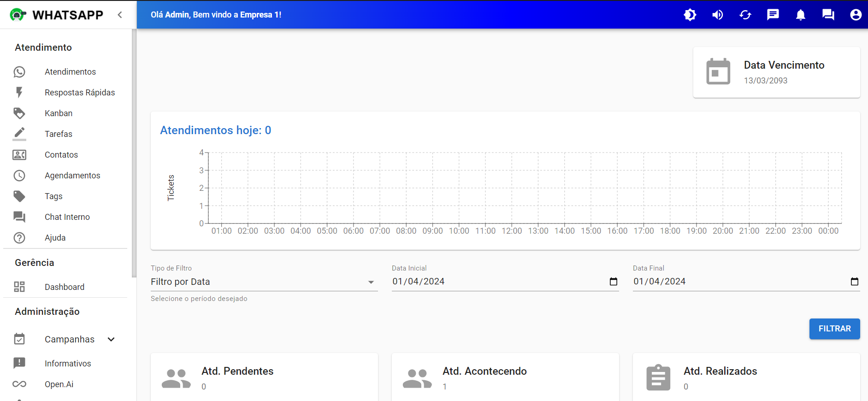Open notifications bell icon
This screenshot has width=868, height=401.
coord(800,15)
